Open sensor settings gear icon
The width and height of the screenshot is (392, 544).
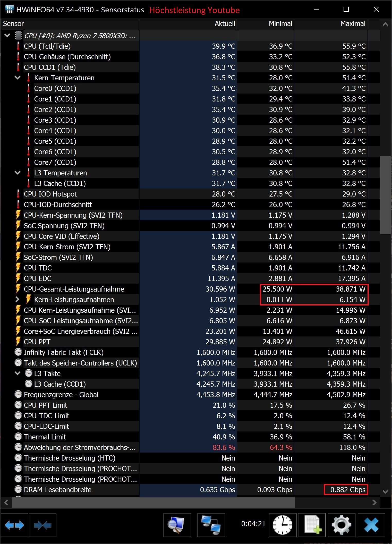pyautogui.click(x=342, y=525)
